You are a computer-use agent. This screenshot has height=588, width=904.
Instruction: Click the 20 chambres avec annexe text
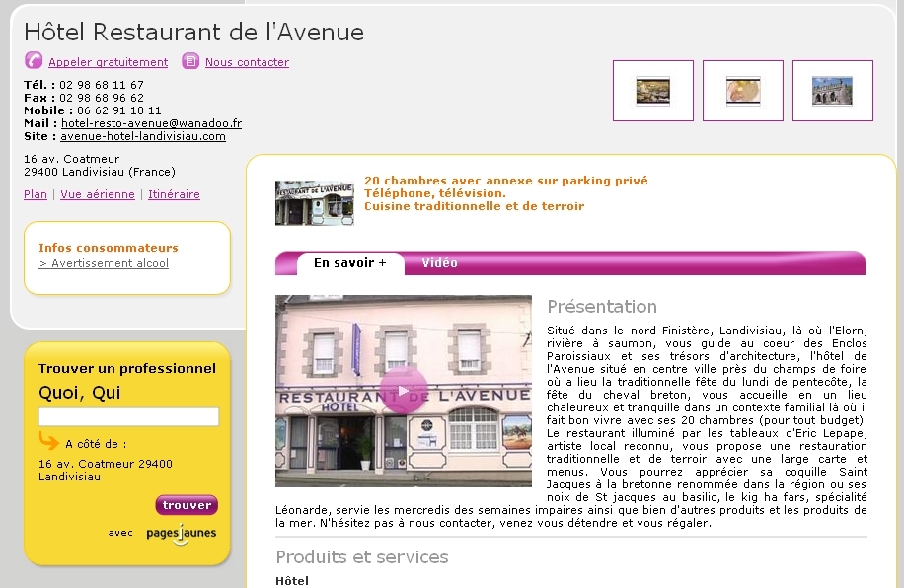(506, 181)
